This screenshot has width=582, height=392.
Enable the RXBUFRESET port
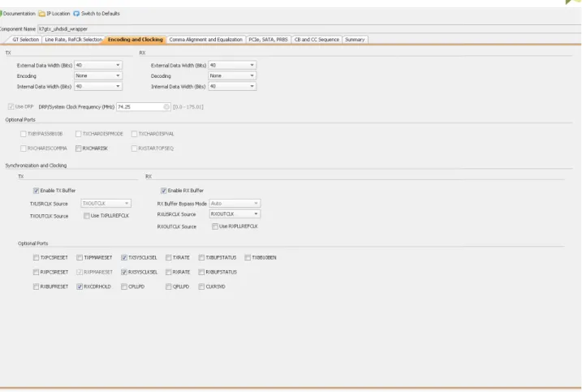[36, 287]
